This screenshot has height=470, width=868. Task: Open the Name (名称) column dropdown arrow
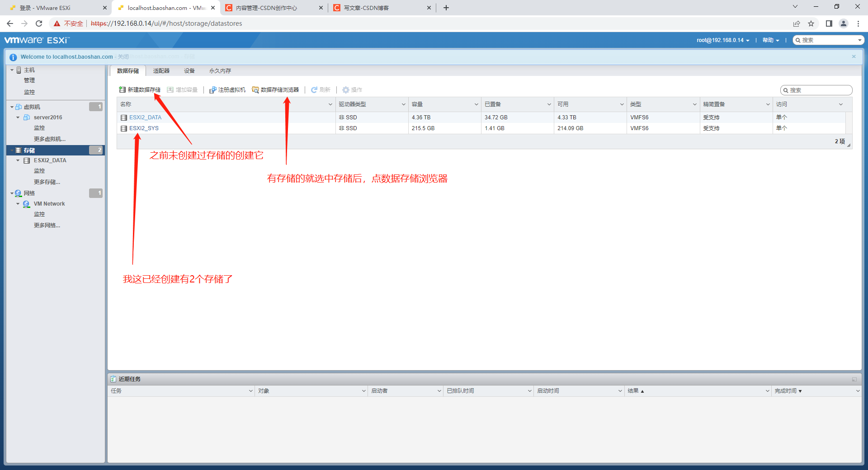(x=330, y=104)
